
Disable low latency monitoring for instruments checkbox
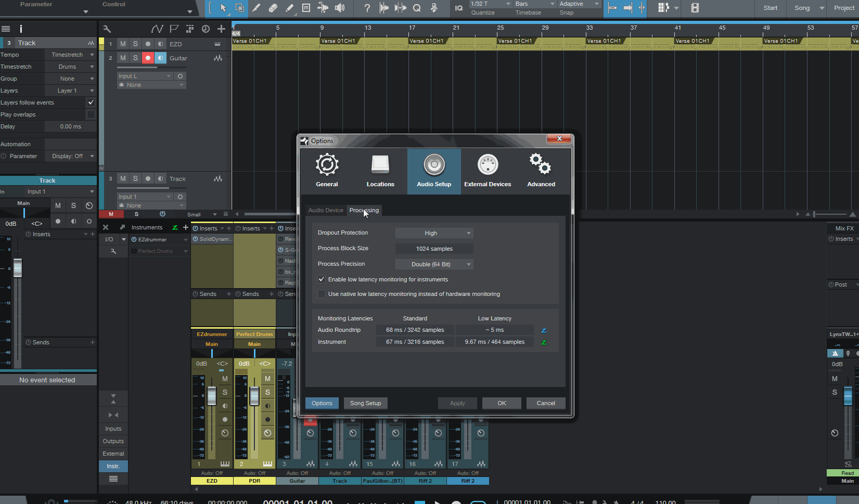[322, 279]
